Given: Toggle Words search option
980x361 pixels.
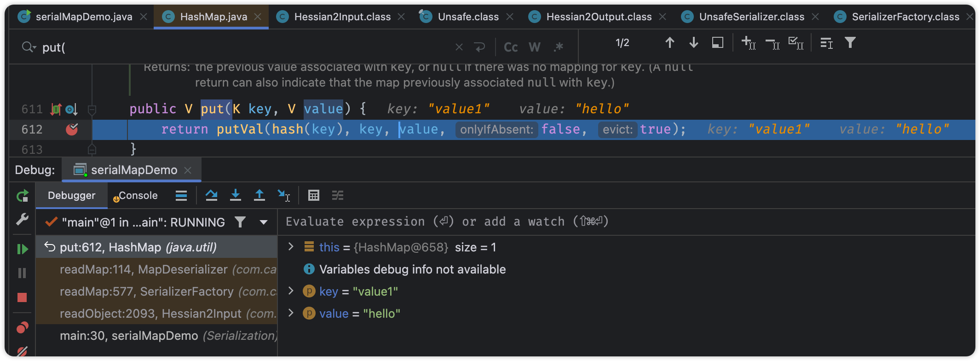Looking at the screenshot, I should [x=535, y=47].
